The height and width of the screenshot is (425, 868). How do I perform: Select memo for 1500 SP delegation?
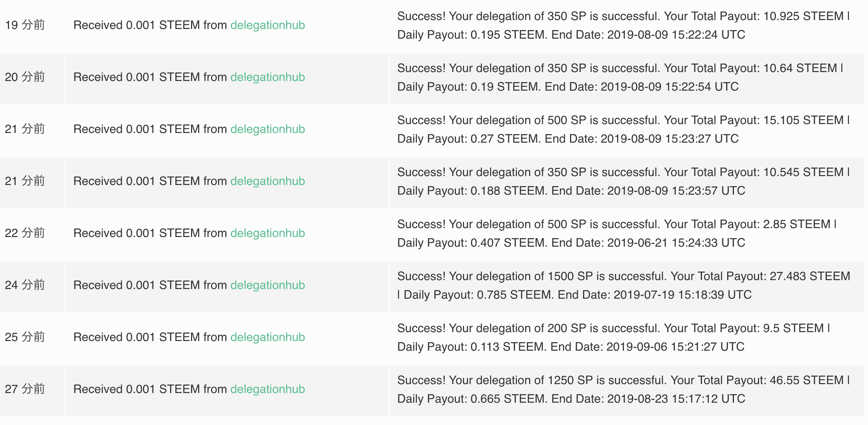click(x=624, y=285)
